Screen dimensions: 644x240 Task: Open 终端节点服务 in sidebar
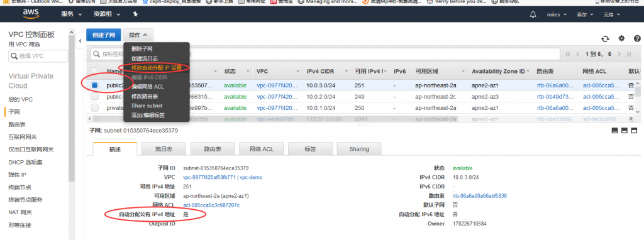click(25, 200)
